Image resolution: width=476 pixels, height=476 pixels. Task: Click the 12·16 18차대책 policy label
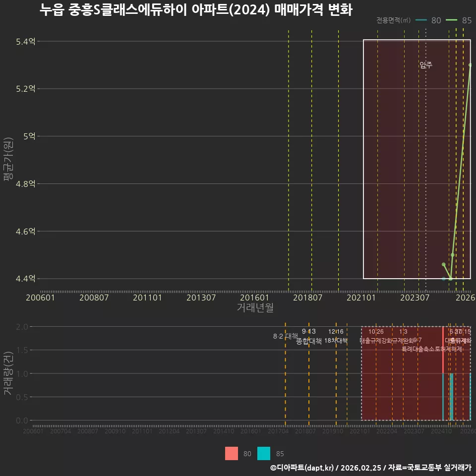(x=336, y=336)
